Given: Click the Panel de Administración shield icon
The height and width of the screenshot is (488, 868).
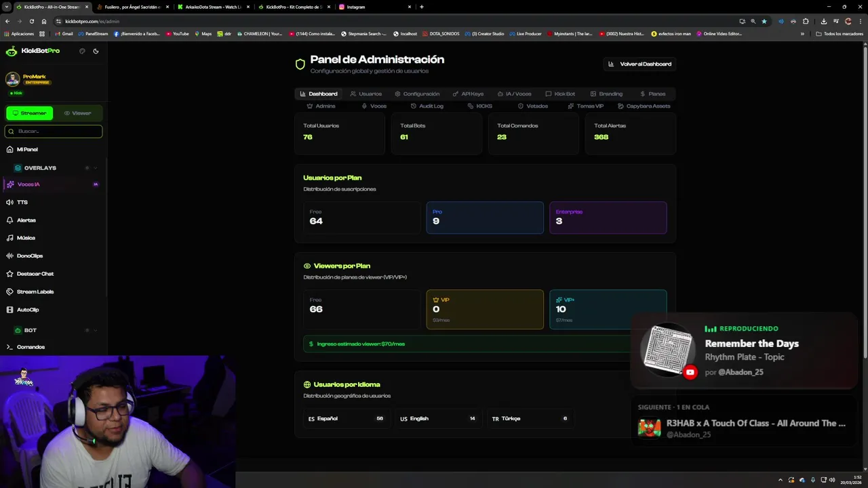Looking at the screenshot, I should [x=300, y=64].
